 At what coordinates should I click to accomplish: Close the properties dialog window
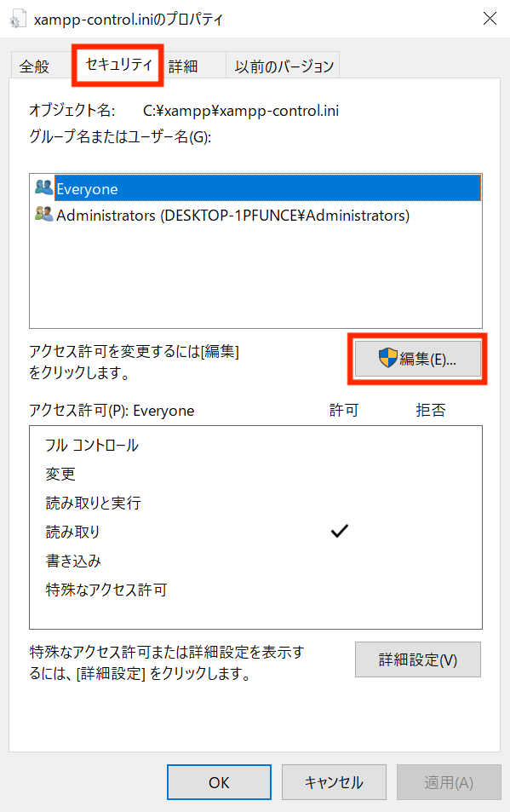(490, 19)
